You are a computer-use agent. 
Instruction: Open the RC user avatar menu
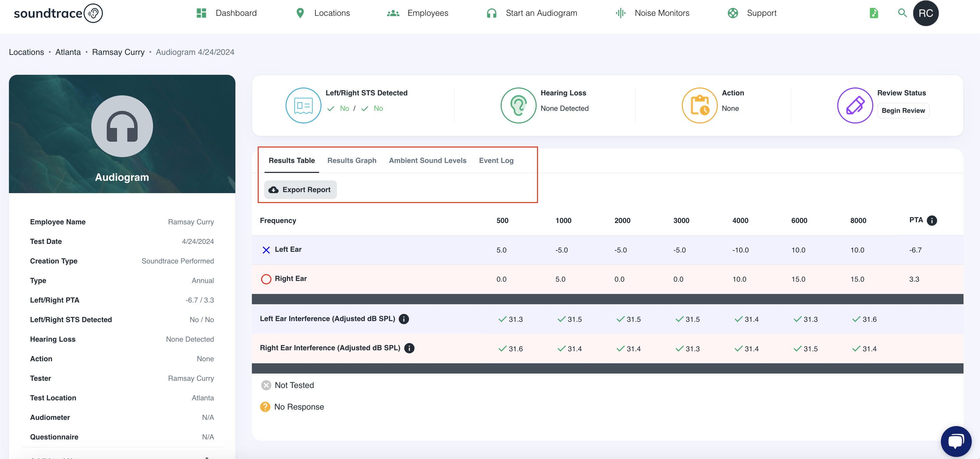[x=925, y=13]
